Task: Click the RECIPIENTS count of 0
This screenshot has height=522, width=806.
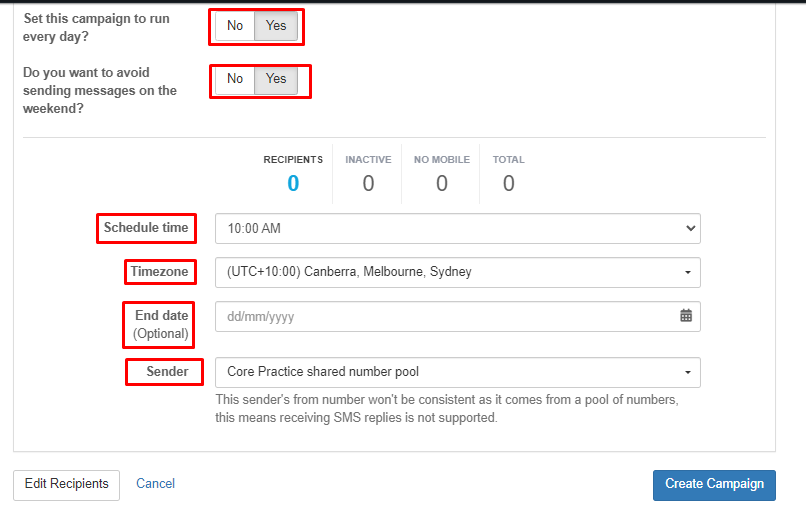Action: 293,183
